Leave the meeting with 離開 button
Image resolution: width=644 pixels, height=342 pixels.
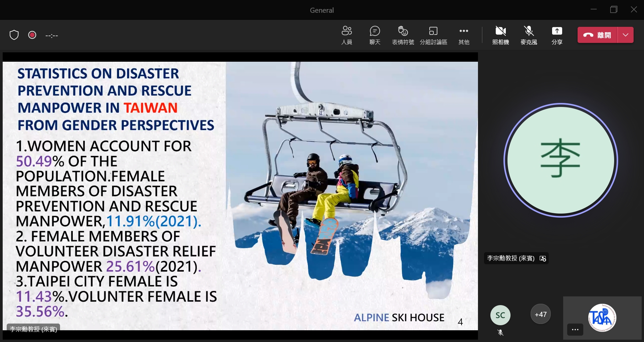coord(597,35)
